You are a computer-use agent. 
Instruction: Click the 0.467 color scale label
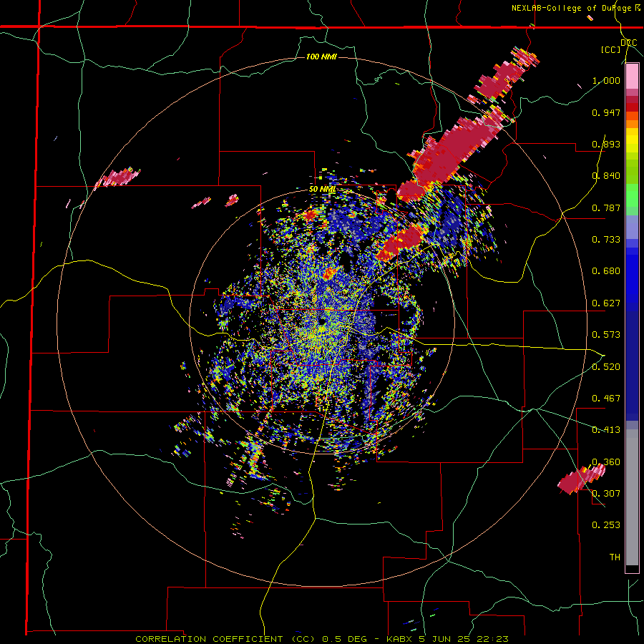pyautogui.click(x=606, y=398)
